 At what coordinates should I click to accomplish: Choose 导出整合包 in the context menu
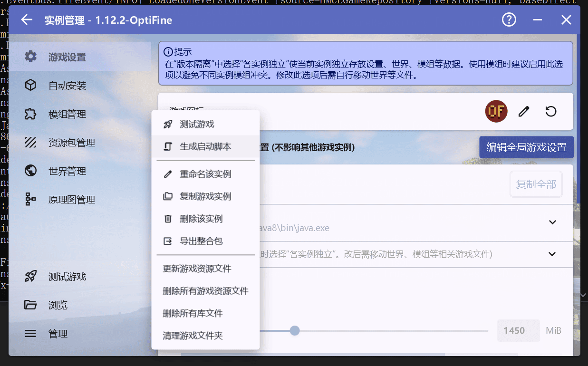201,241
